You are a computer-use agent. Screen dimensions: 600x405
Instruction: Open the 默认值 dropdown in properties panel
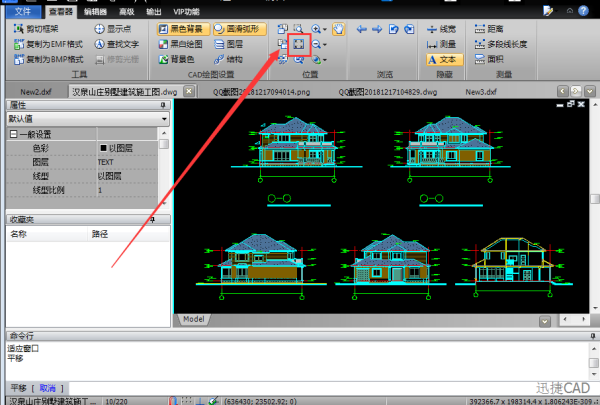[163, 118]
